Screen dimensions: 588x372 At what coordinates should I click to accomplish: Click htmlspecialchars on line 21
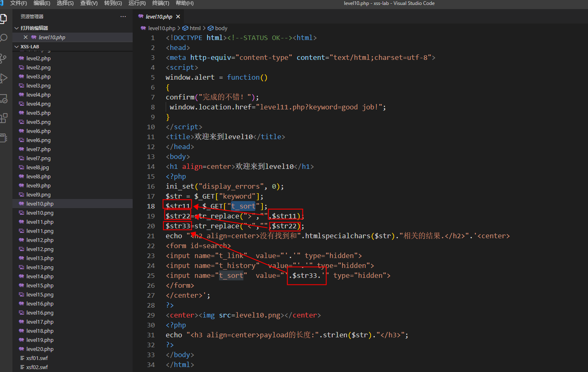(338, 236)
